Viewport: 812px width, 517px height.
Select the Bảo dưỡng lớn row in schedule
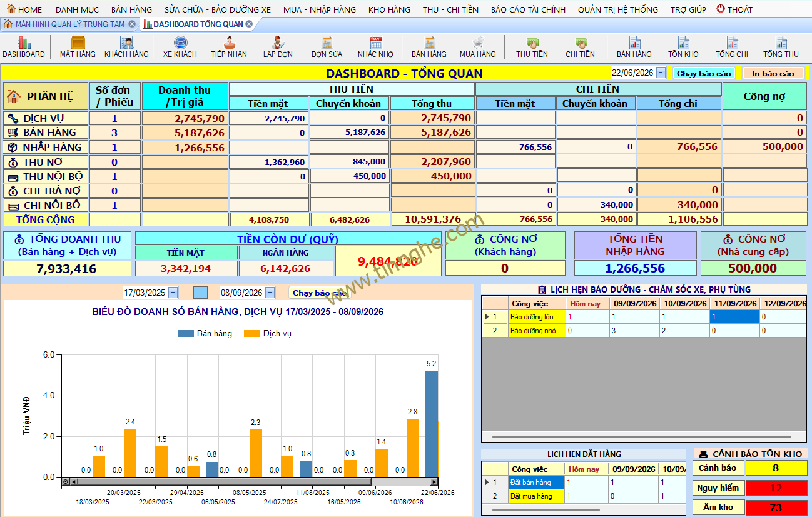click(644, 317)
